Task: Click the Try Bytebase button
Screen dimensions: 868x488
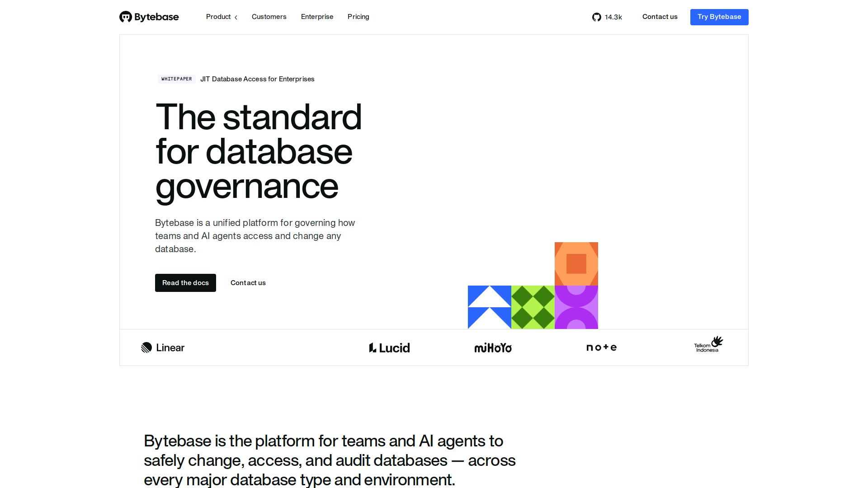Action: pyautogui.click(x=719, y=17)
